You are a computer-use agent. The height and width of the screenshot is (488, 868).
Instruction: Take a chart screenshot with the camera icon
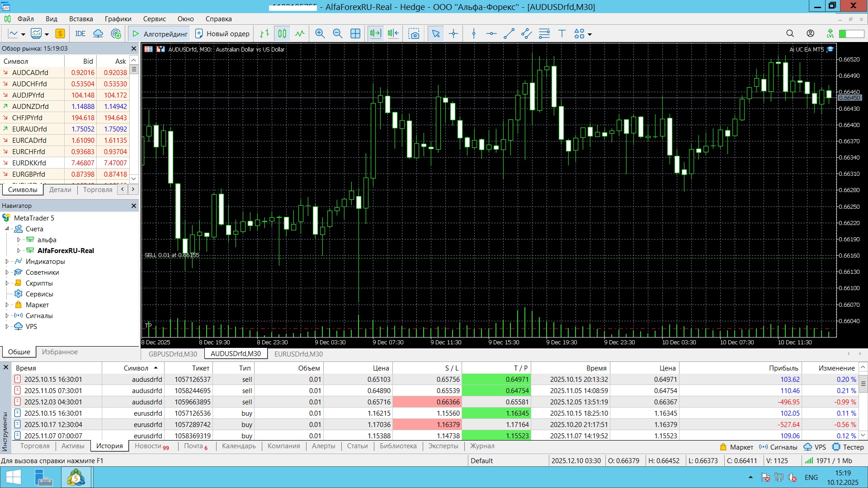pyautogui.click(x=414, y=33)
